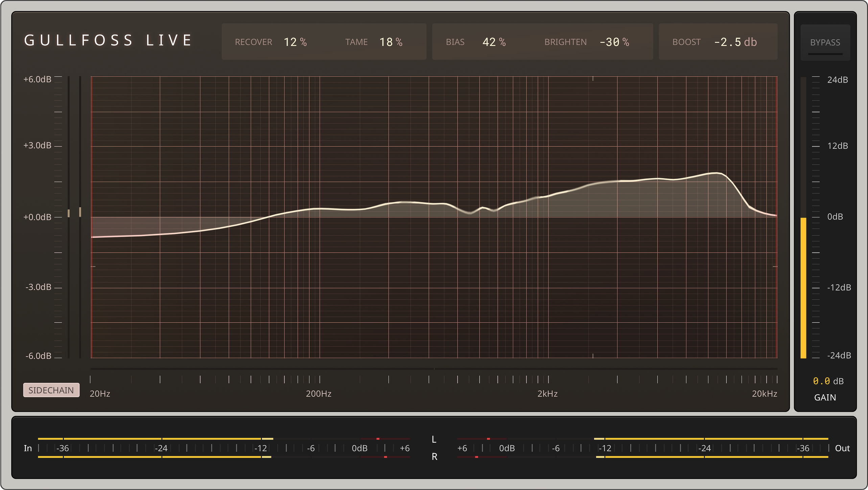
Task: Click the 20kHz axis label
Action: 765,394
